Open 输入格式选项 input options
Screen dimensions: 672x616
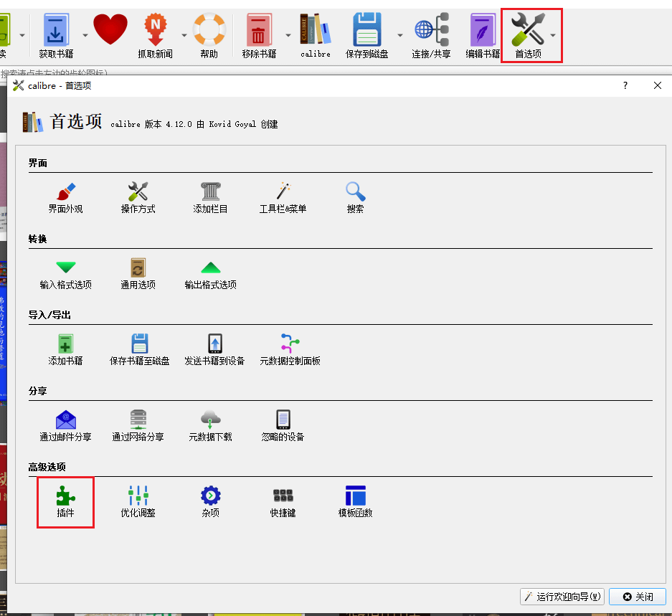tap(65, 275)
